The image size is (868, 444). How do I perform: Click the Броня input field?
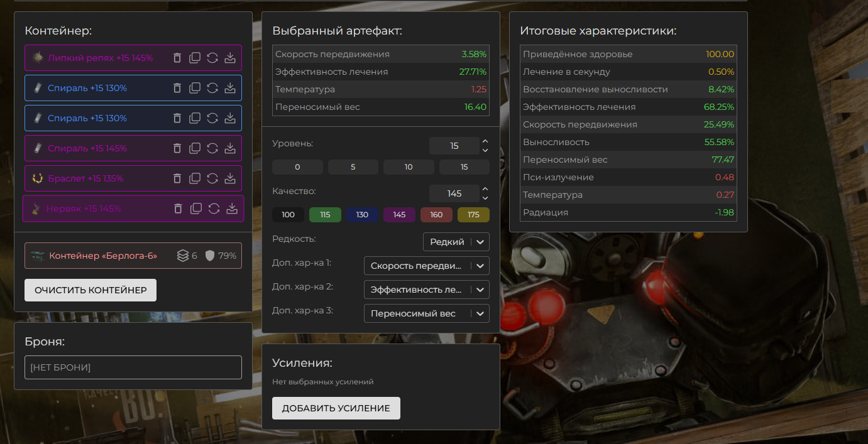(x=133, y=367)
